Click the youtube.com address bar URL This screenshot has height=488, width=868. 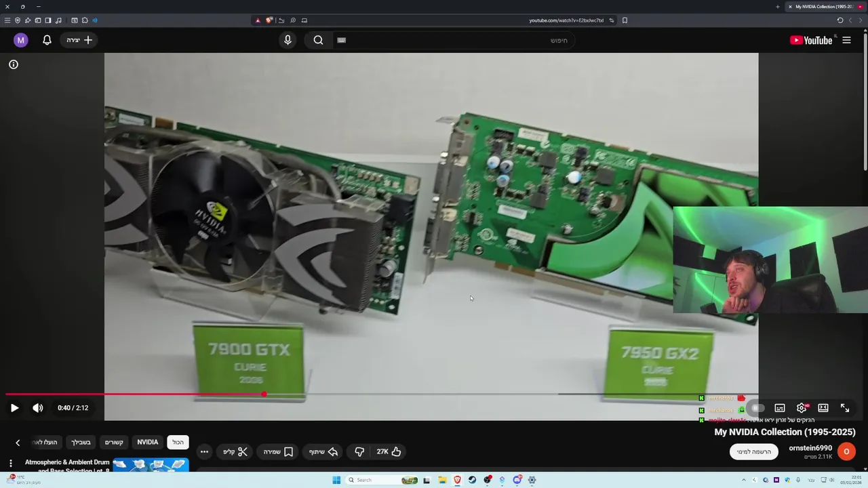tap(566, 20)
